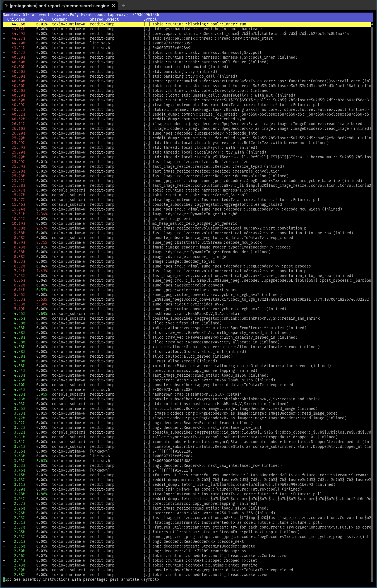The height and width of the screenshot is (588, 377).
Task: Select the image::image::decoder_to_vec symbol
Action: [x=184, y=261]
